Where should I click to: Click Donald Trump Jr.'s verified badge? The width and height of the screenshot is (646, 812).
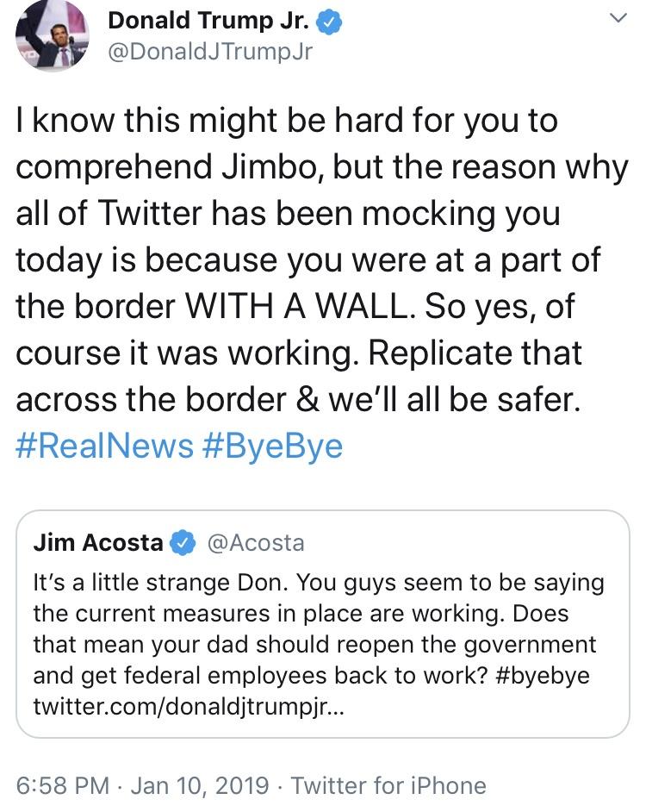coord(329,23)
